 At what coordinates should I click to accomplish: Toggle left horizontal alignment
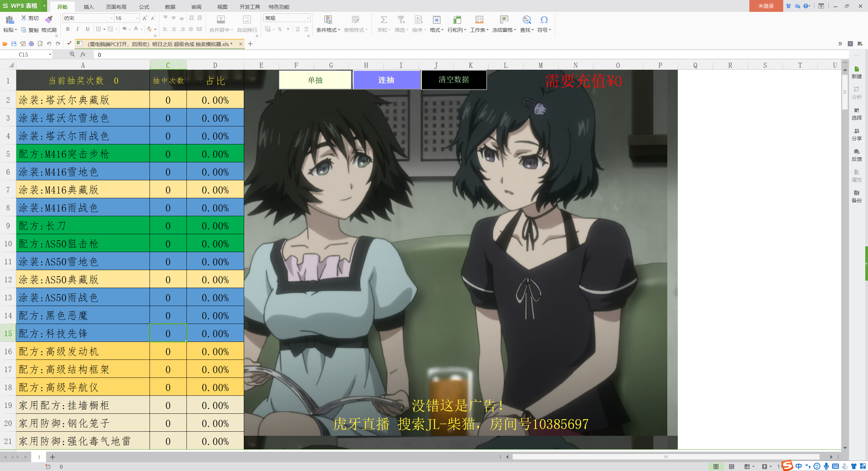pos(165,29)
